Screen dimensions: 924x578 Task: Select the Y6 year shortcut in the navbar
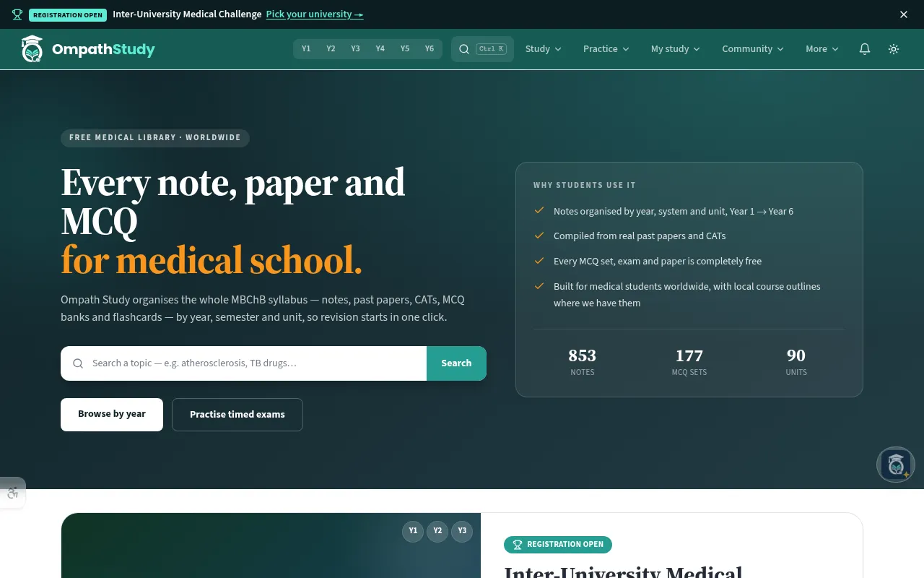pos(430,49)
